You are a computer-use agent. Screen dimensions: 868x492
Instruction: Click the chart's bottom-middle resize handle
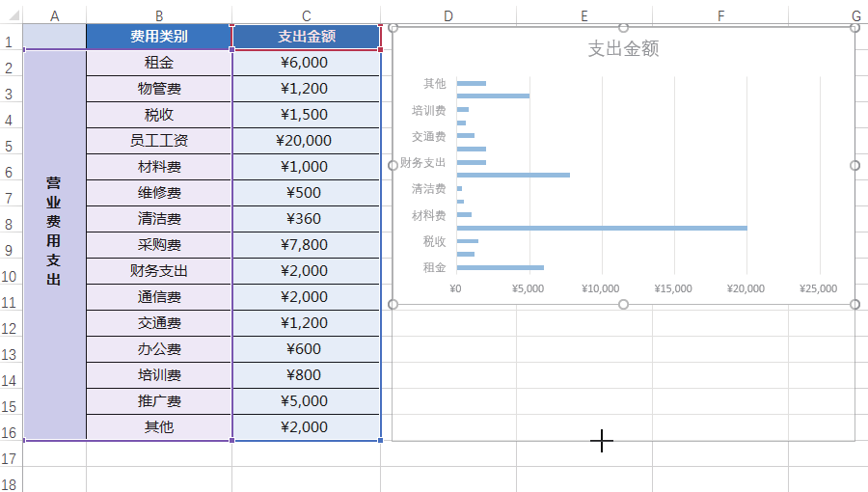pyautogui.click(x=623, y=304)
